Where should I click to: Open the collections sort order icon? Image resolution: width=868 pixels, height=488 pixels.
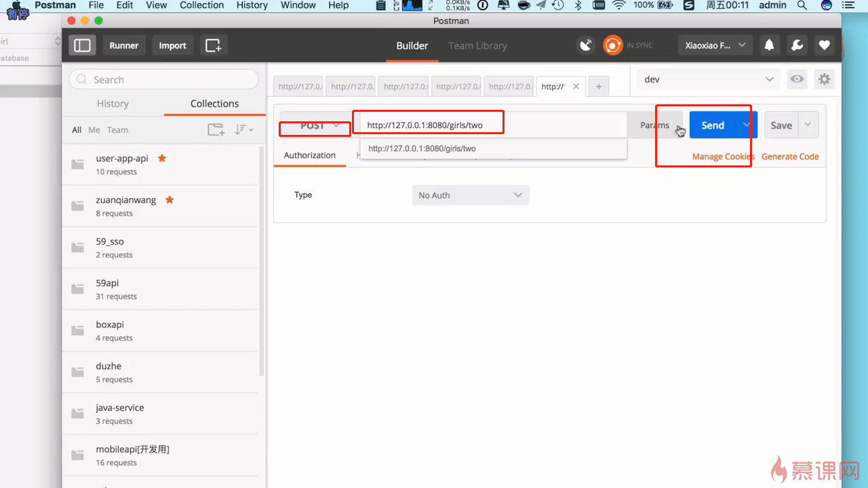[243, 129]
